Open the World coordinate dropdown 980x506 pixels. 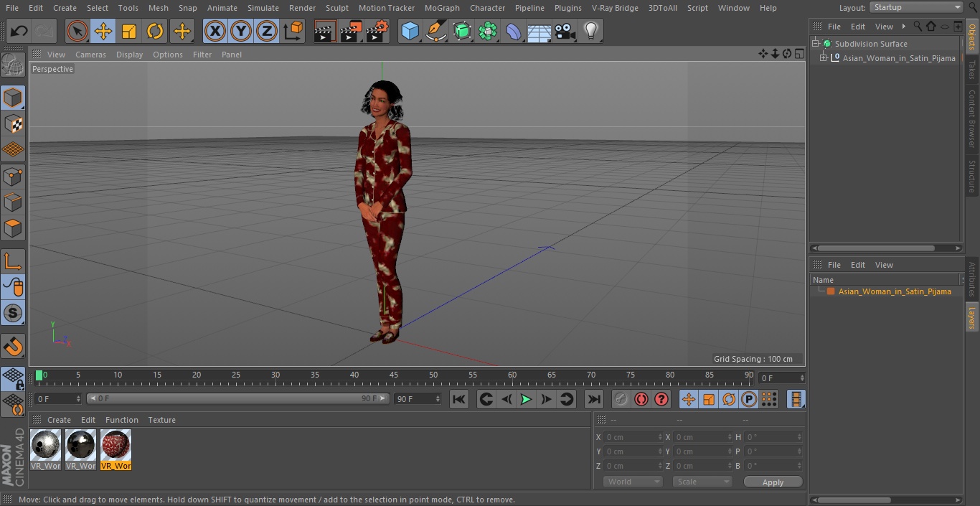pos(632,482)
